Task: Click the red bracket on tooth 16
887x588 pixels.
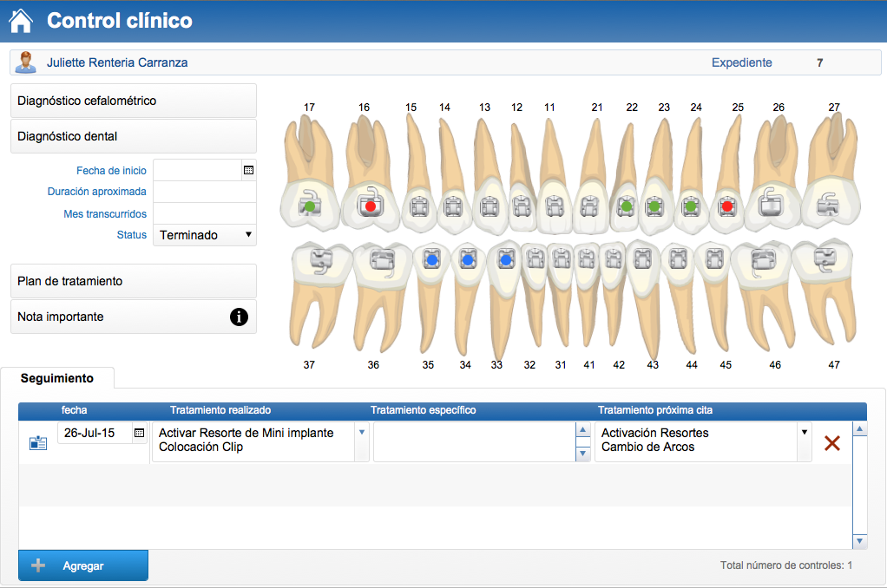Action: 371,206
